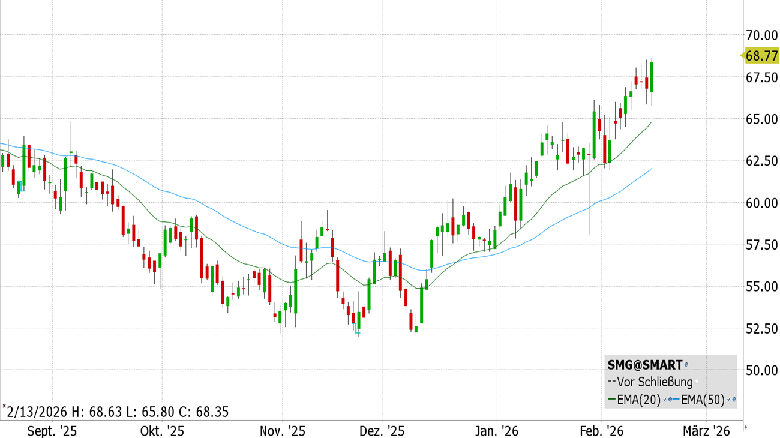Click the C: 68.35 close value

[203, 412]
